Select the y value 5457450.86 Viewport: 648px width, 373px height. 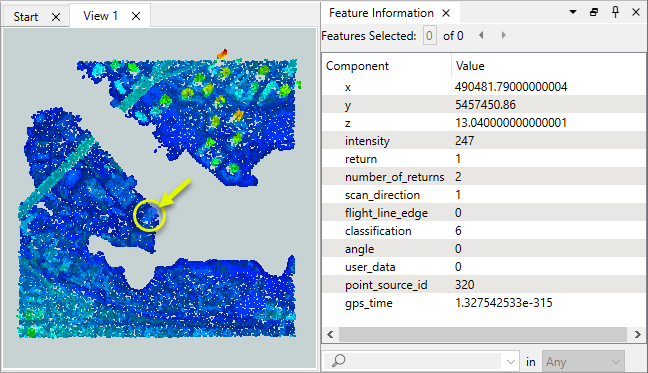(485, 105)
